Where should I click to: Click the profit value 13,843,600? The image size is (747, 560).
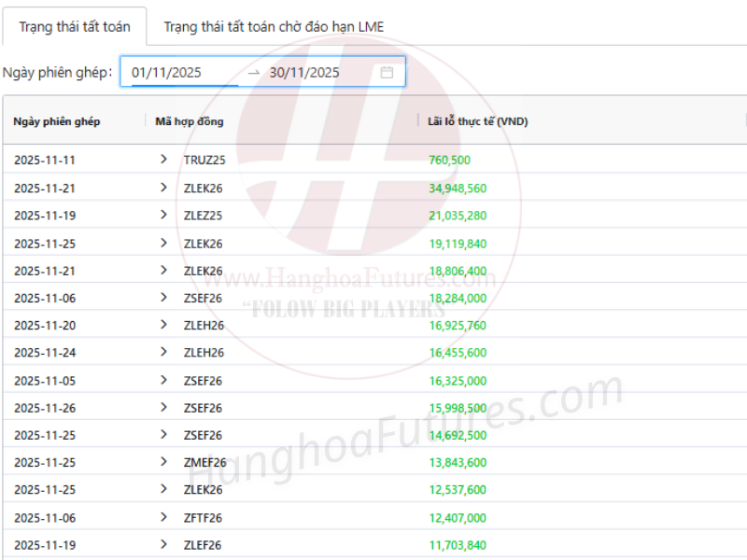coord(458,462)
